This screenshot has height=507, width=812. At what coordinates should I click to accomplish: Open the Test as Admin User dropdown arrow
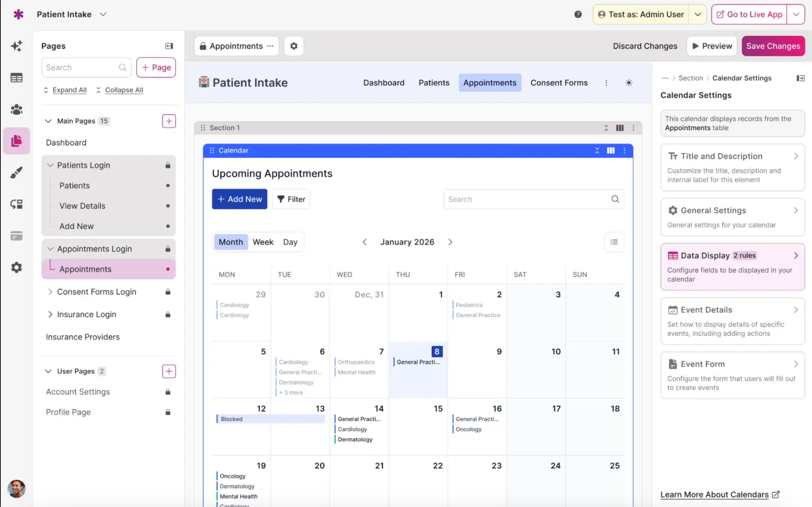pos(697,14)
